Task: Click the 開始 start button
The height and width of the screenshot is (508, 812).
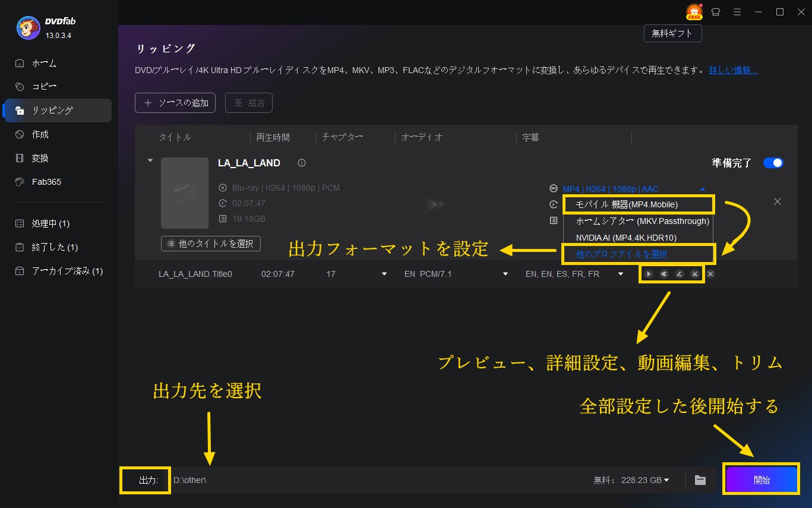Action: tap(762, 480)
